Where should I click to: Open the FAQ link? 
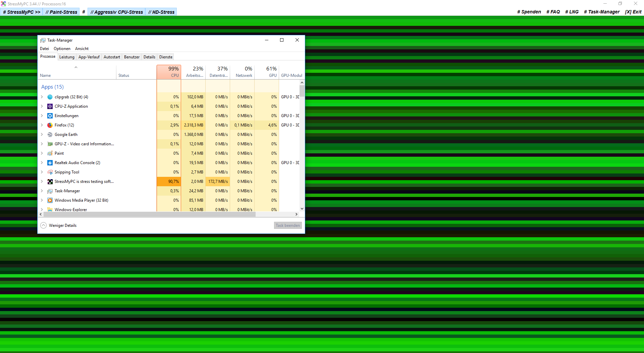tap(553, 12)
